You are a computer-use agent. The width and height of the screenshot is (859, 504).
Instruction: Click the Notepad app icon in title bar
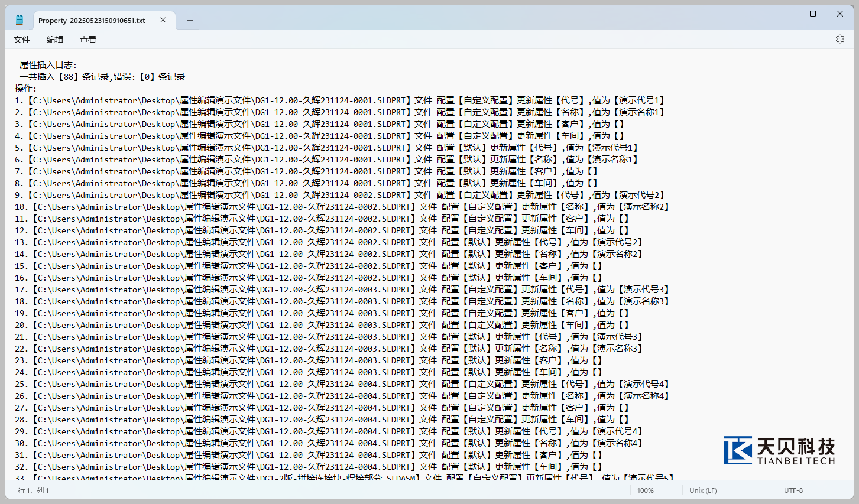tap(20, 20)
